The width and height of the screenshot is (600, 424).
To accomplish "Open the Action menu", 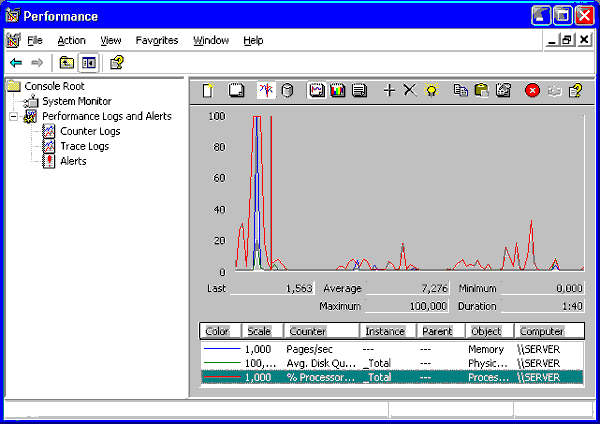I will 71,40.
